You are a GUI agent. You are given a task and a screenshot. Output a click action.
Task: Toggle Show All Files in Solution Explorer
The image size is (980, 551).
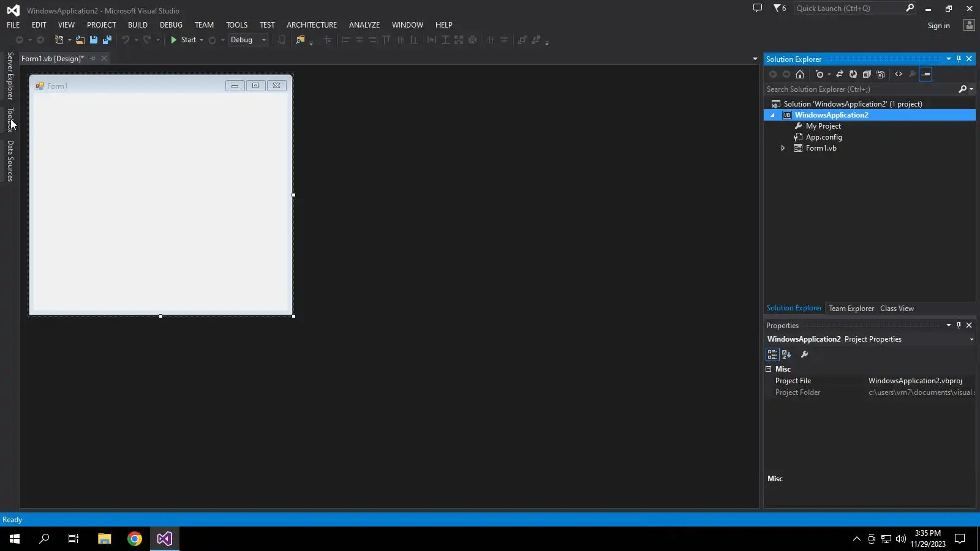880,74
